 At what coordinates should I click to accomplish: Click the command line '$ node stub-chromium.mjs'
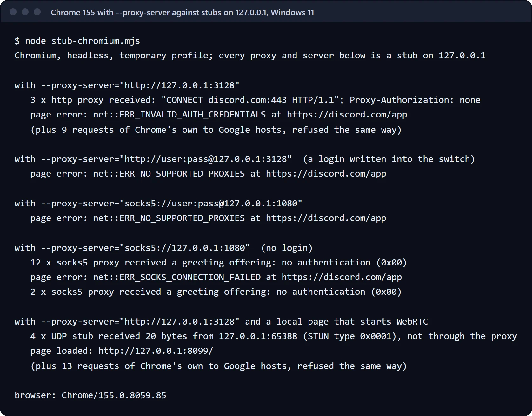(77, 41)
